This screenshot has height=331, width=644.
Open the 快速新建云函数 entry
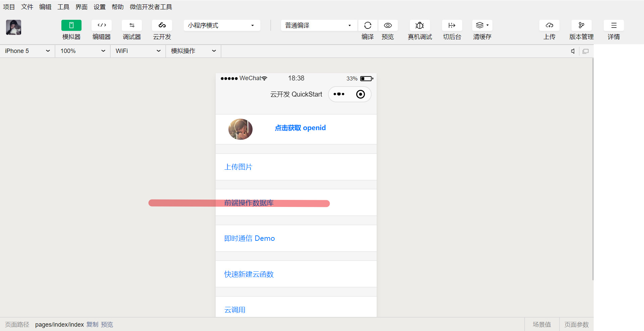[296, 274]
